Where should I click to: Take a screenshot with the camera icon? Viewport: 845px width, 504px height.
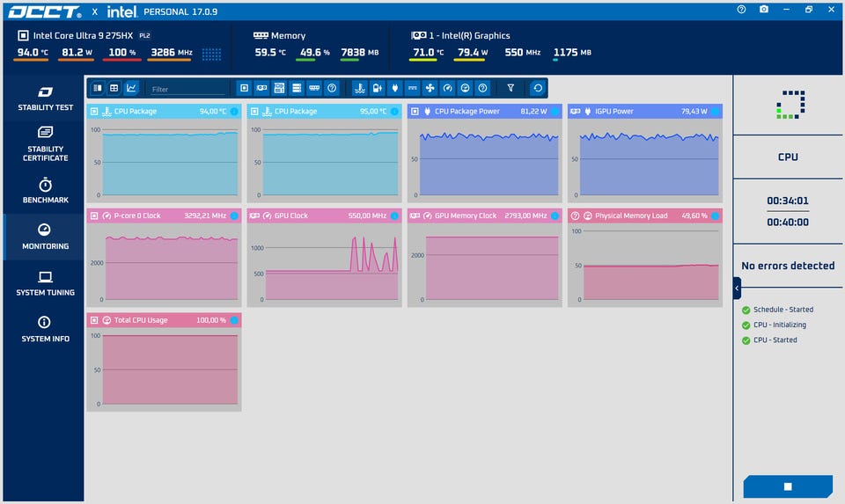764,9
